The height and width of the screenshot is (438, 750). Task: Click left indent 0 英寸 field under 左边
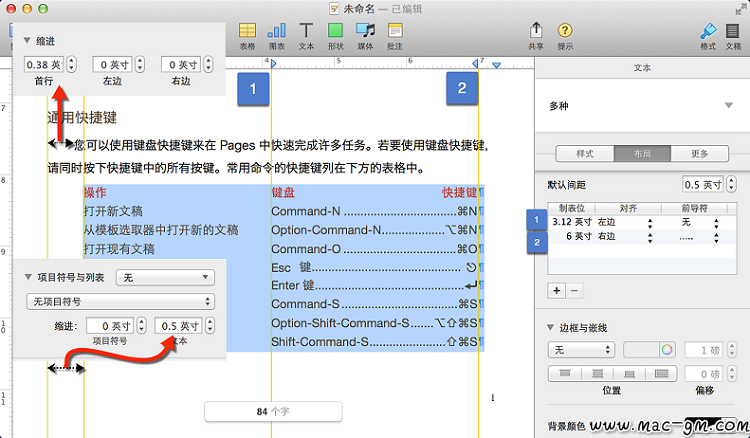tap(113, 64)
